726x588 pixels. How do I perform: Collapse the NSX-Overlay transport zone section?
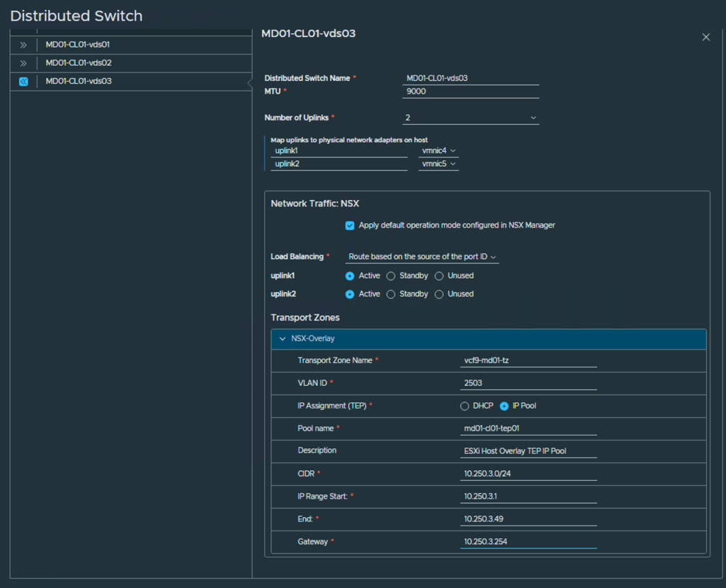pos(283,339)
